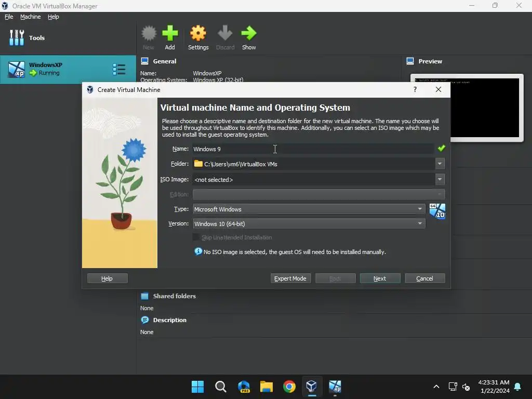Open Microsoft Edge Preview from taskbar

[244, 387]
